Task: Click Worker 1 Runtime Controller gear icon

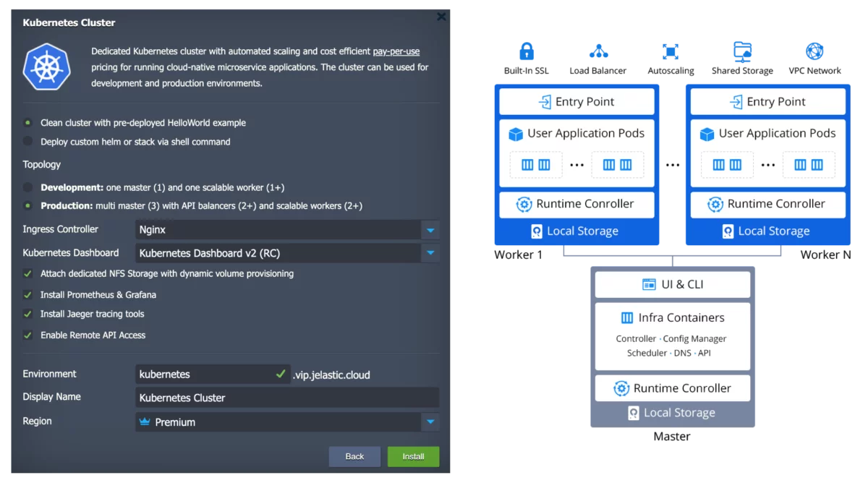Action: tap(524, 205)
